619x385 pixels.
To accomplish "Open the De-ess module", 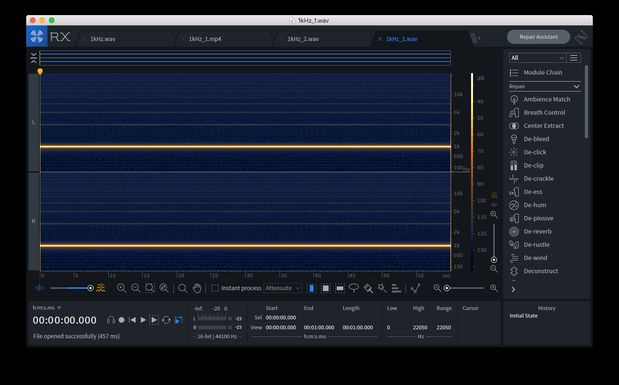I will (526, 192).
